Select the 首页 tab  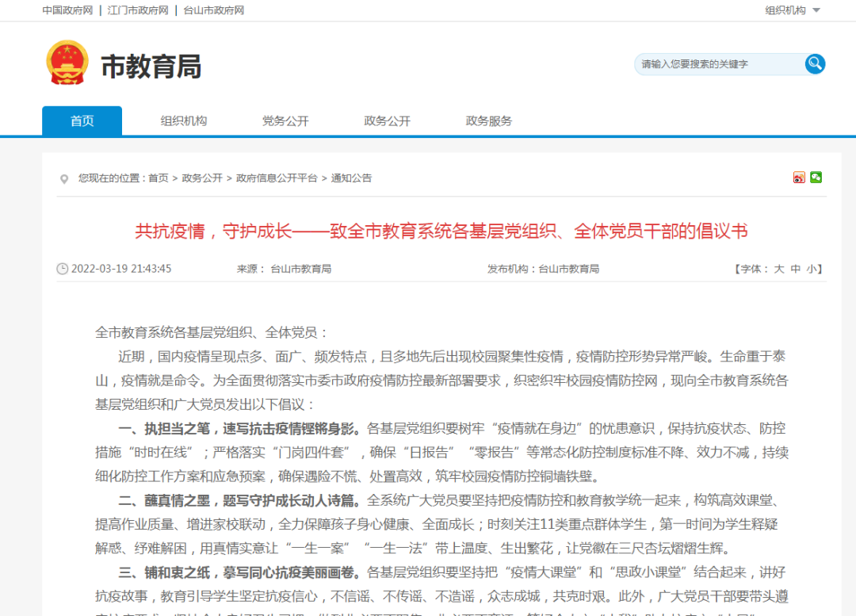click(82, 121)
